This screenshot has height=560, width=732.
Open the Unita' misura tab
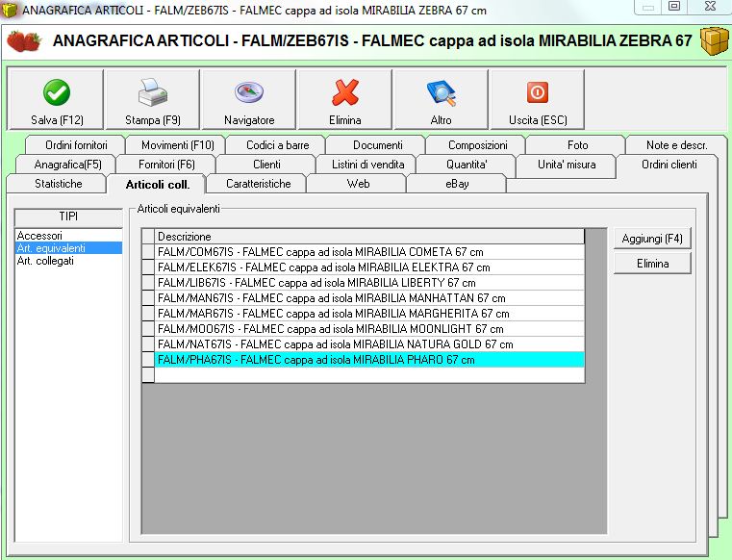567,165
